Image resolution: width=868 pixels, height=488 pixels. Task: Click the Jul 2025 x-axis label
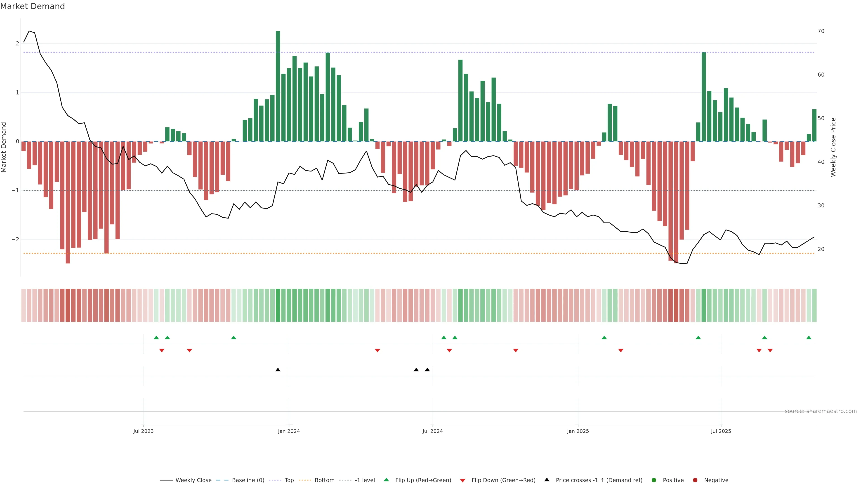(721, 432)
